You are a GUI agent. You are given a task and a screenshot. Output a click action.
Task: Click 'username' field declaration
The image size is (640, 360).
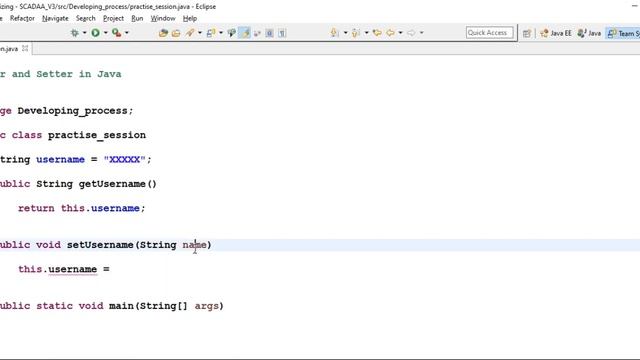click(60, 160)
